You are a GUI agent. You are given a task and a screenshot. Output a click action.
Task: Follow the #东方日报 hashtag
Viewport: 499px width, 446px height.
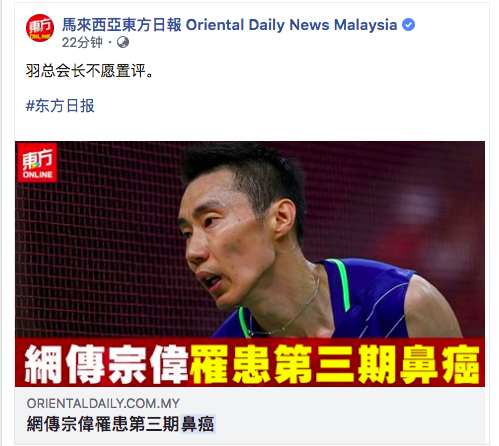click(x=60, y=106)
